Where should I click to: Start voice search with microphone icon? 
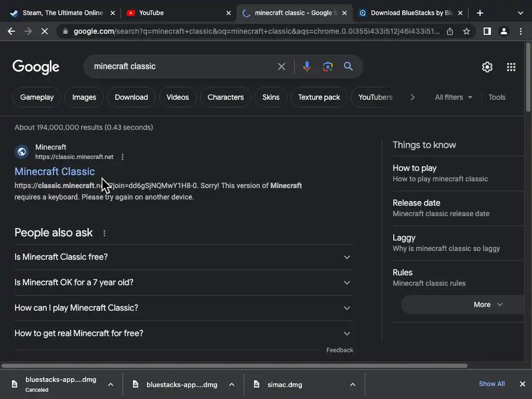click(307, 66)
